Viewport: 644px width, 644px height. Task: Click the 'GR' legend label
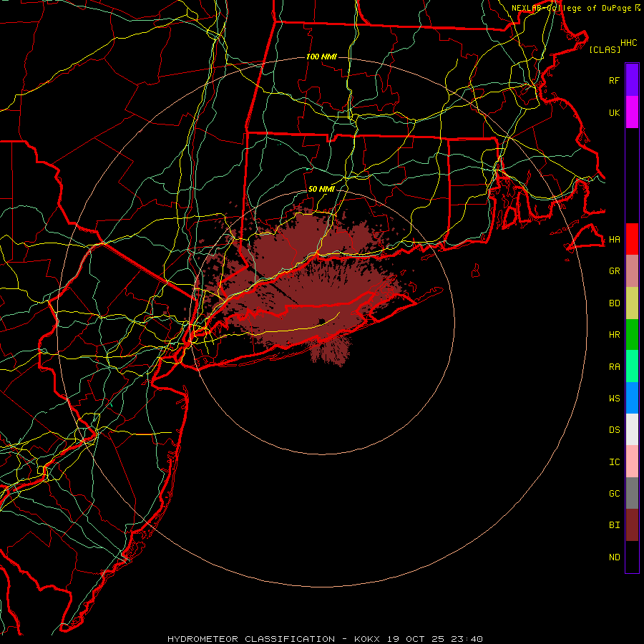tap(614, 271)
